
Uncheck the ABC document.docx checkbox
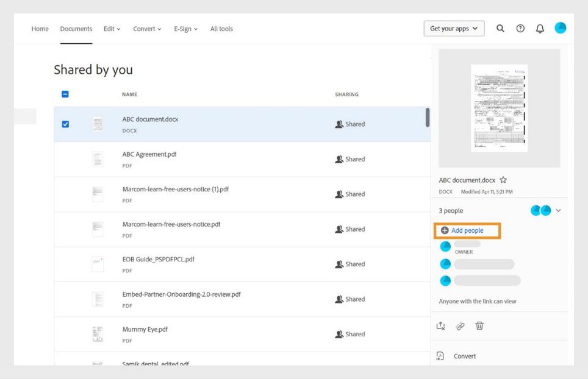(66, 124)
